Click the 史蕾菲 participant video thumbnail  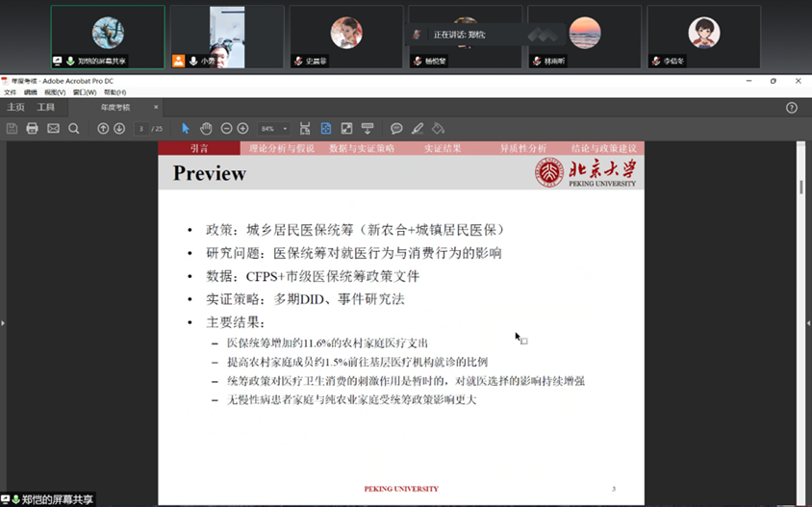coord(345,37)
